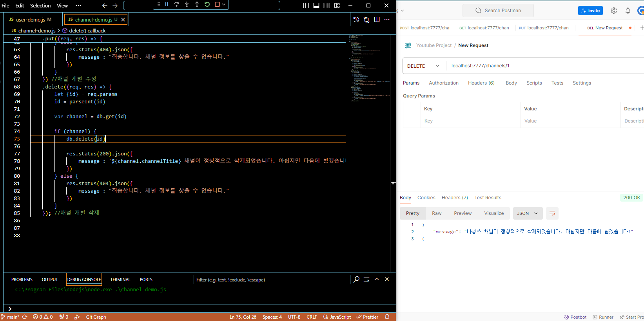The width and height of the screenshot is (644, 321).
Task: Open editor More Actions ellipsis
Action: tap(387, 20)
